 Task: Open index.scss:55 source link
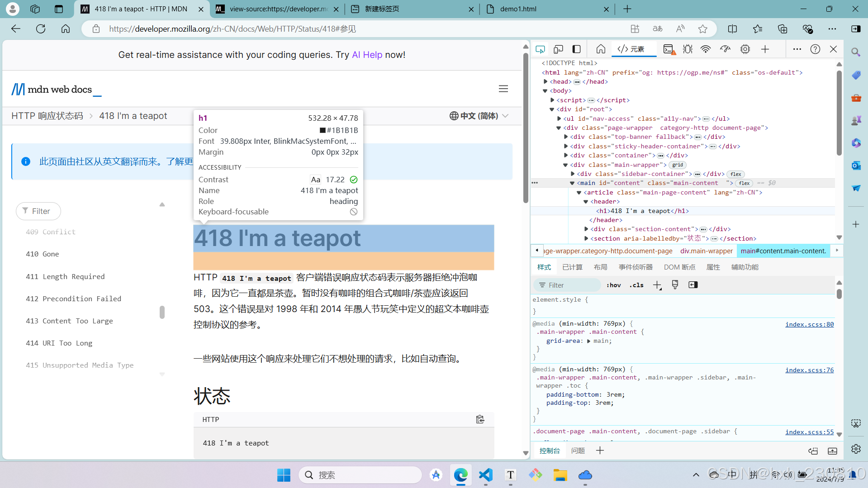(809, 432)
